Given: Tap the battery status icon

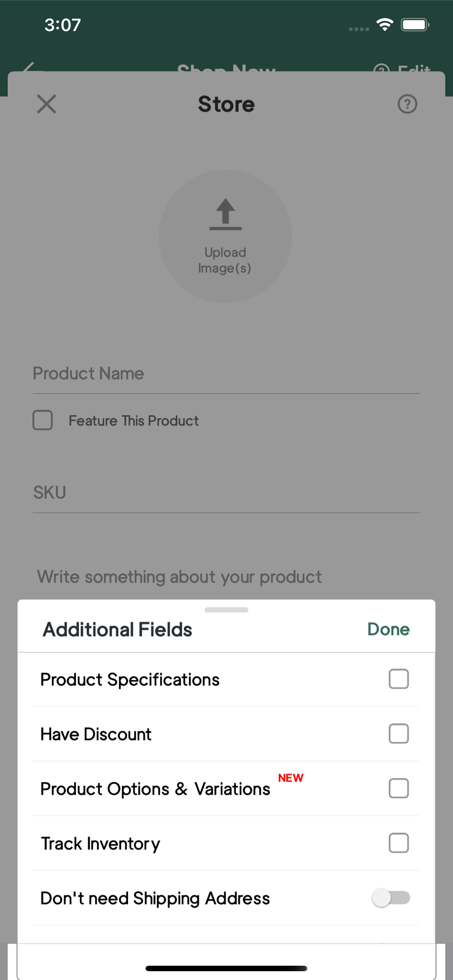Looking at the screenshot, I should coord(415,24).
